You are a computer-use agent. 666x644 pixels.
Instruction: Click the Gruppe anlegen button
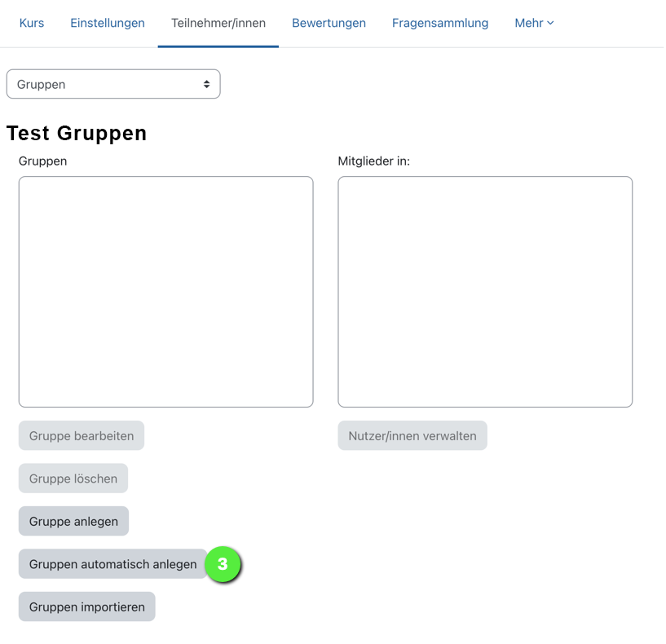click(73, 521)
